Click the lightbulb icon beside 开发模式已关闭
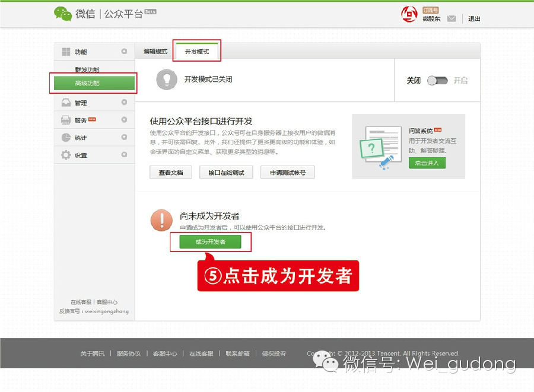This screenshot has height=392, width=534. coord(167,79)
